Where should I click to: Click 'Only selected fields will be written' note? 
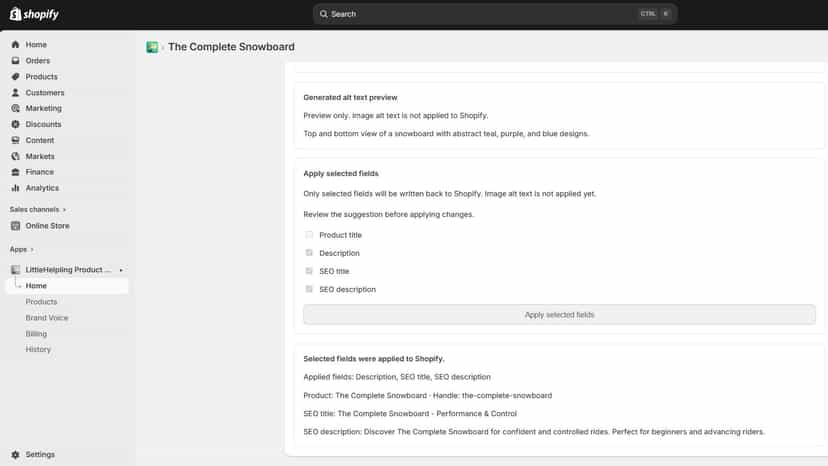(x=449, y=194)
